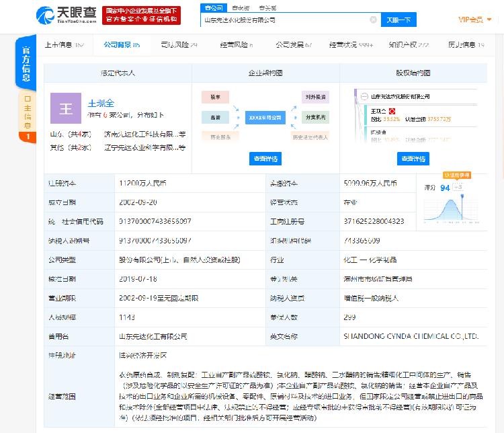Click the score distribution curve chart
This screenshot has width=504, height=433.
click(x=452, y=209)
